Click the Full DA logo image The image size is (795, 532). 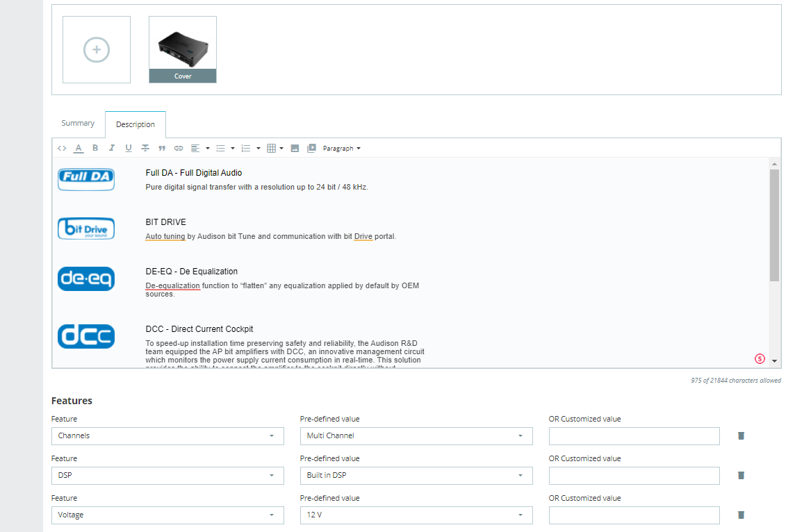pos(86,179)
